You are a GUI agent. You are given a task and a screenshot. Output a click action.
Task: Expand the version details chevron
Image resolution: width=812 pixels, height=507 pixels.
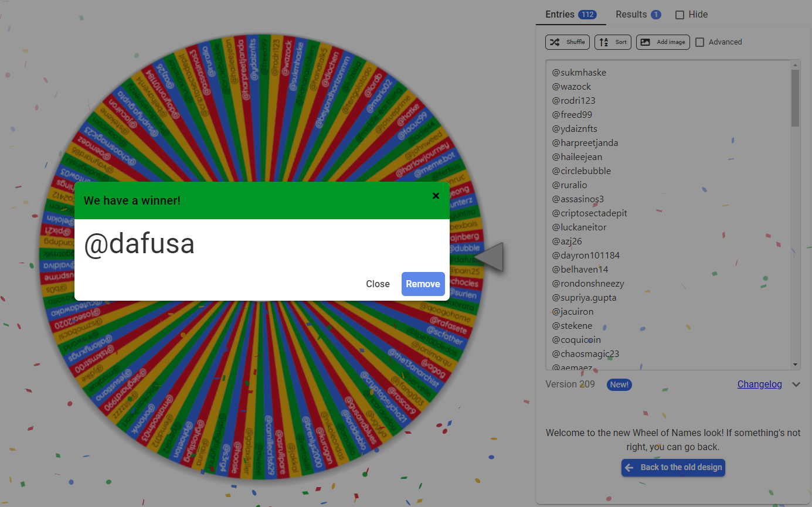click(796, 384)
